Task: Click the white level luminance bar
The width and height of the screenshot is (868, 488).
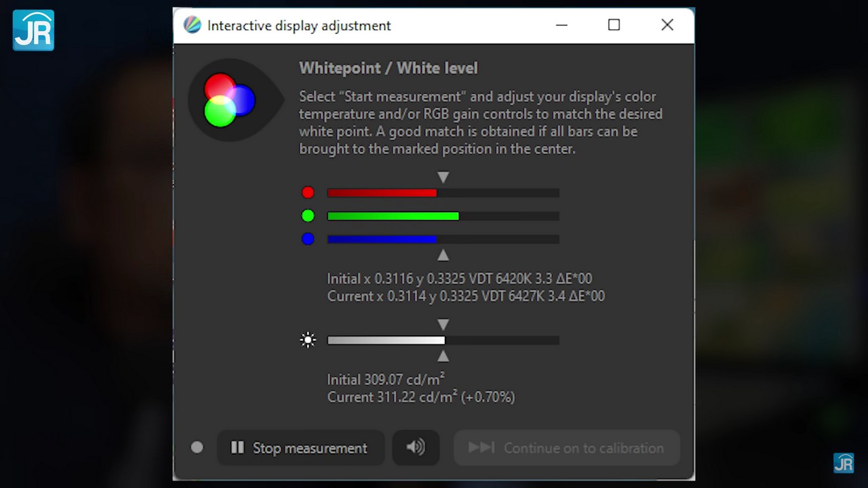Action: [443, 340]
